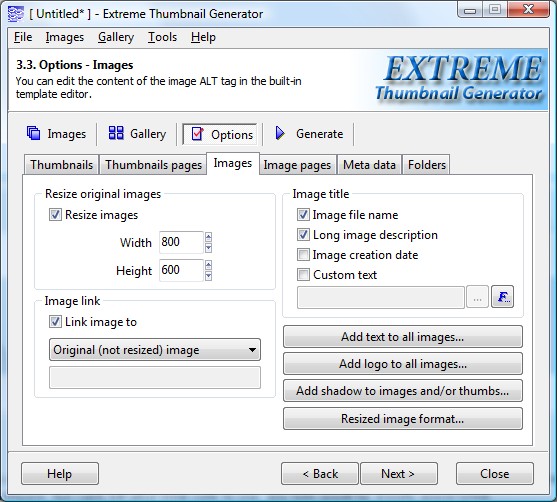Open the Help menu in menu bar
This screenshot has width=557, height=502.
coord(203,37)
